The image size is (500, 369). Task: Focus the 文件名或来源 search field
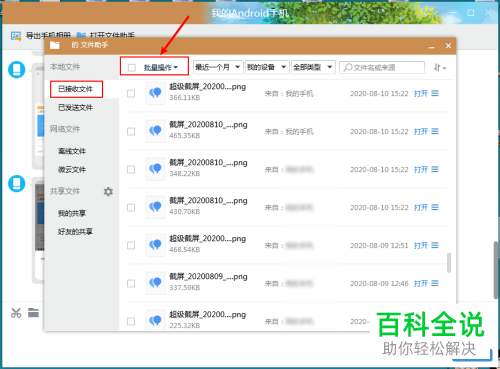pyautogui.click(x=382, y=68)
